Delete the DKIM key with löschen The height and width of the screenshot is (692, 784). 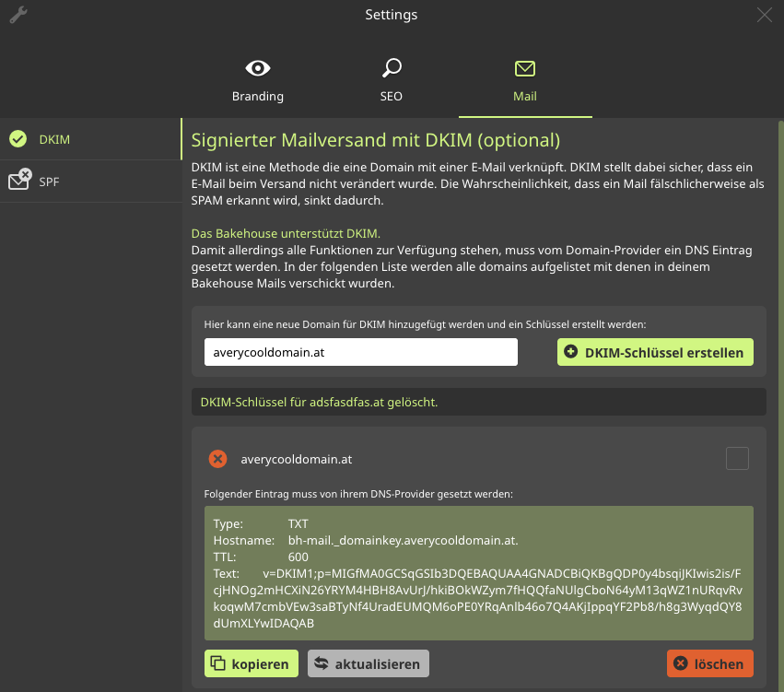tap(710, 663)
